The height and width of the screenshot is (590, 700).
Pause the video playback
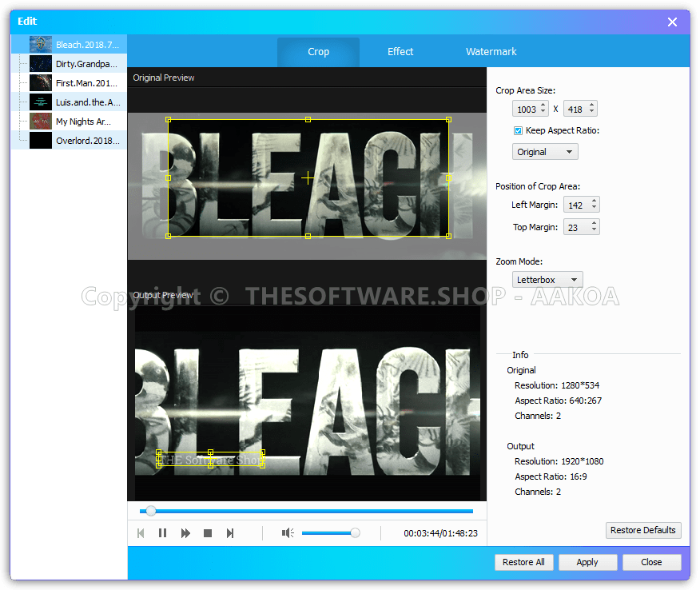[163, 533]
